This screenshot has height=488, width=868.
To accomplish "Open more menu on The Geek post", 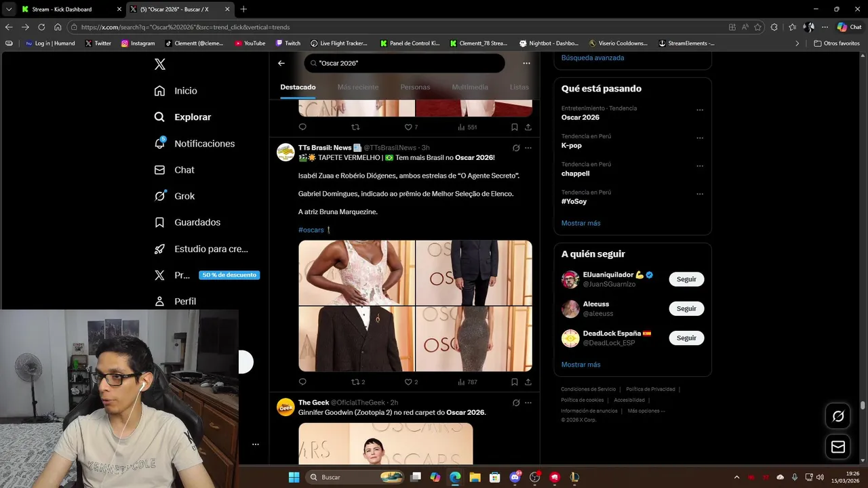I will [x=528, y=403].
